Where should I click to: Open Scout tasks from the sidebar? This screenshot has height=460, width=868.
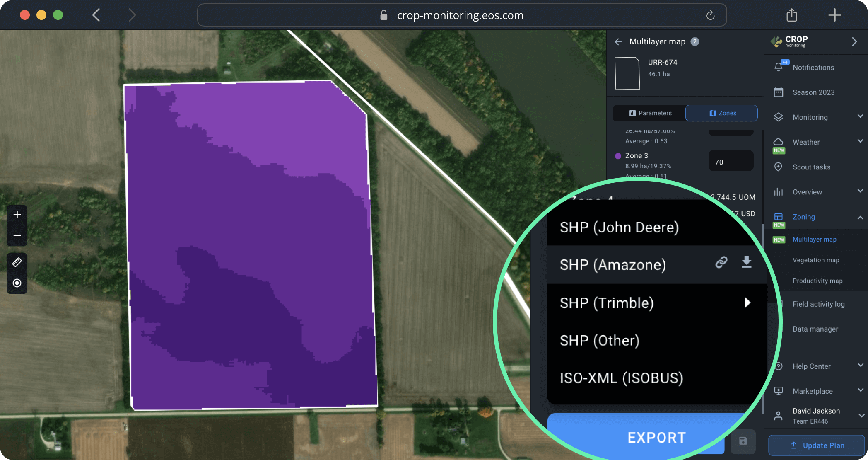[x=811, y=167]
